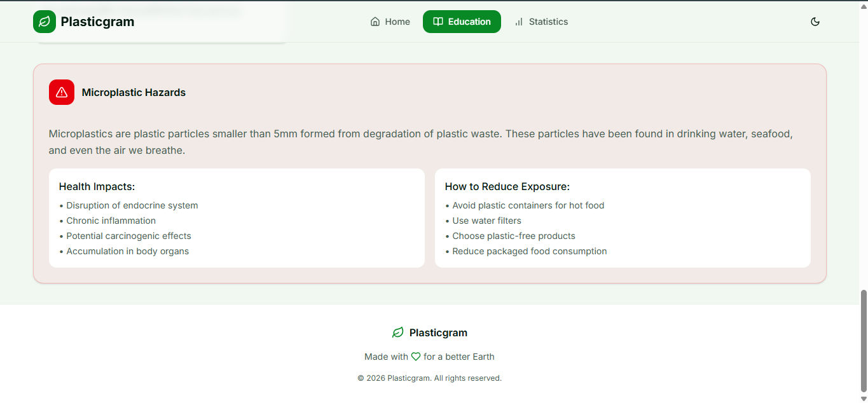Select the Education tab
The height and width of the screenshot is (403, 868).
click(x=462, y=22)
